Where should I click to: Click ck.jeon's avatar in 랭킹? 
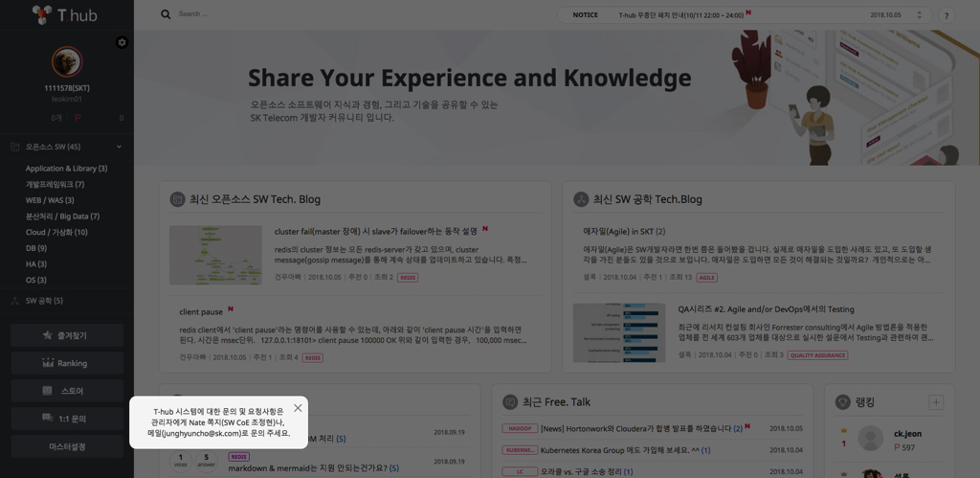(x=871, y=439)
